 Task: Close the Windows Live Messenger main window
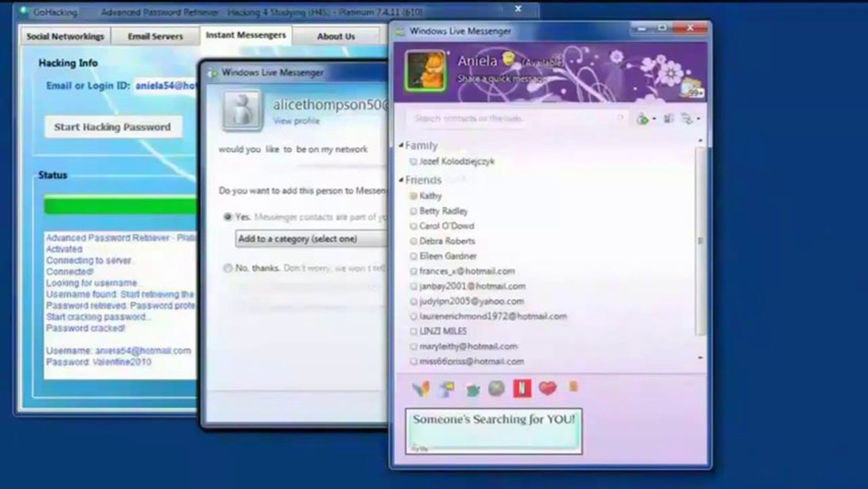[x=691, y=28]
